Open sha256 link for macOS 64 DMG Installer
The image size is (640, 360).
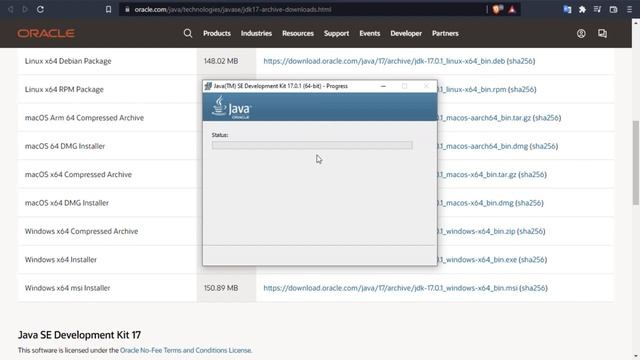click(x=544, y=146)
